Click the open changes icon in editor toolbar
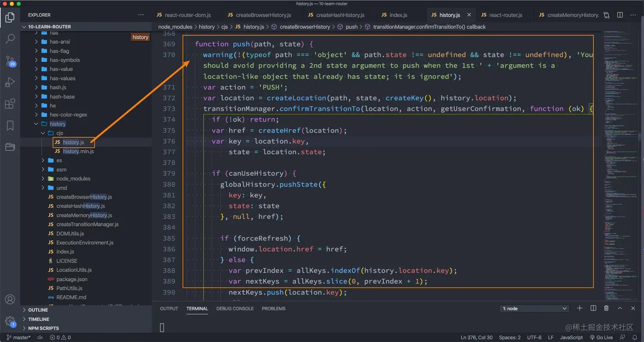Screen dimensions: 644x342 pos(607,15)
